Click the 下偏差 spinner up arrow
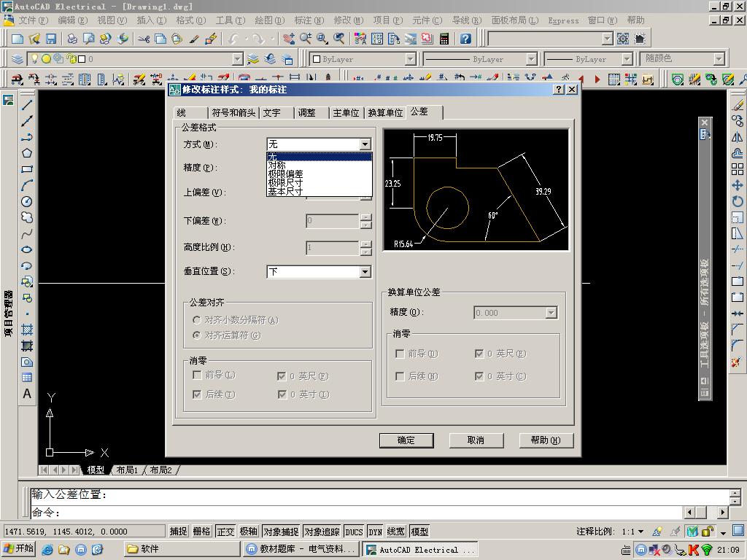Viewport: 747px width, 560px height. tap(366, 217)
